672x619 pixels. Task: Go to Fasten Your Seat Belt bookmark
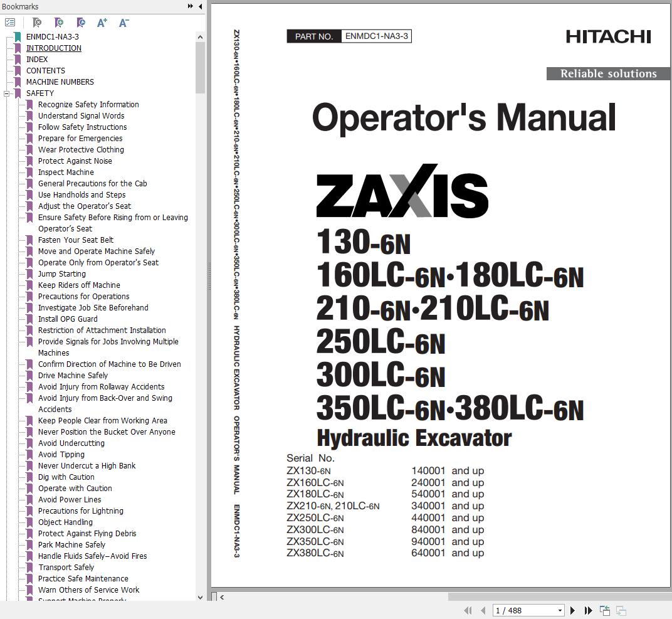(76, 240)
